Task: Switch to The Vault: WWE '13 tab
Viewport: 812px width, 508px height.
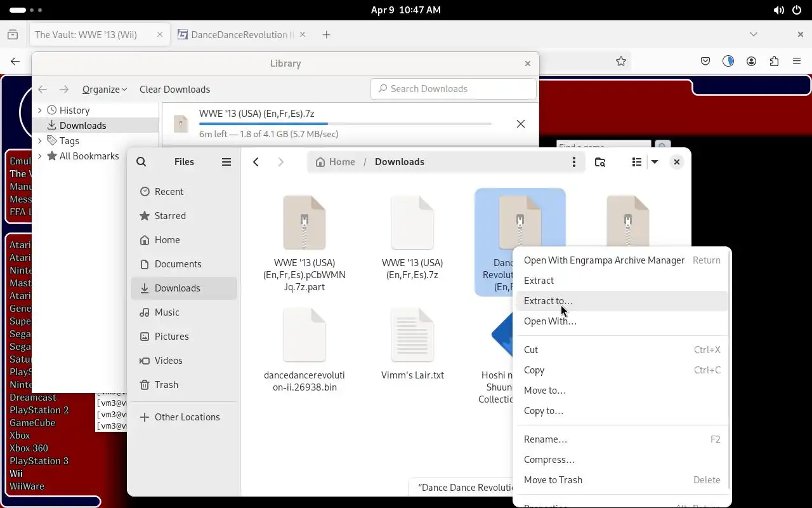Action: pyautogui.click(x=99, y=35)
